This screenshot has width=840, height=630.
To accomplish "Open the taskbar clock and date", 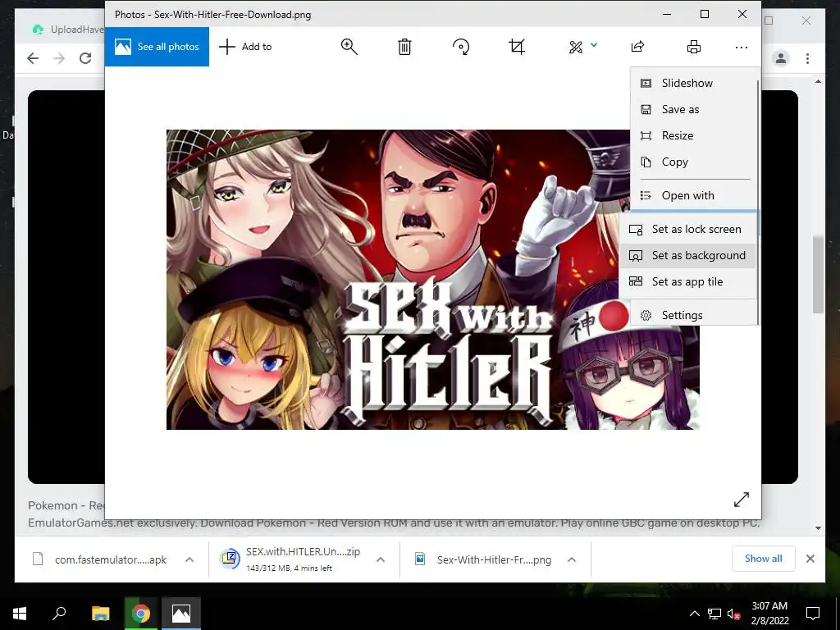I will point(769,614).
